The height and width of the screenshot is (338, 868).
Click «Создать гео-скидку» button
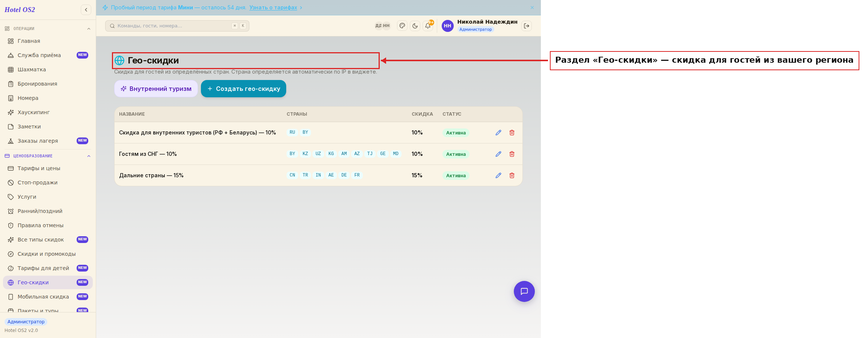[243, 89]
